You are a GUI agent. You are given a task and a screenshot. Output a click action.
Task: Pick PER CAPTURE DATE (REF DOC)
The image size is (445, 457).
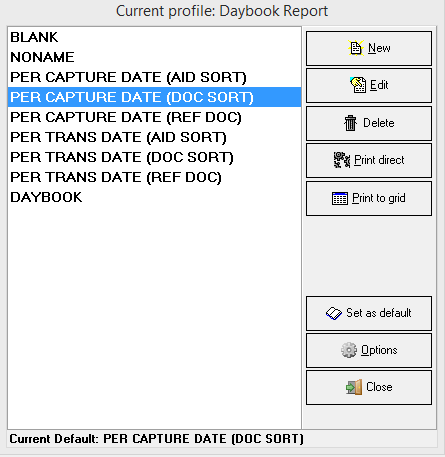[x=154, y=117]
